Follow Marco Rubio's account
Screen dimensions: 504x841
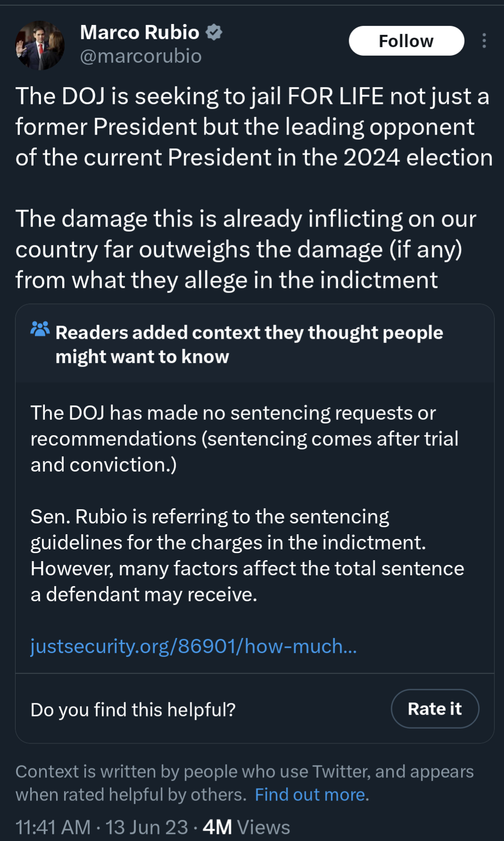point(406,41)
